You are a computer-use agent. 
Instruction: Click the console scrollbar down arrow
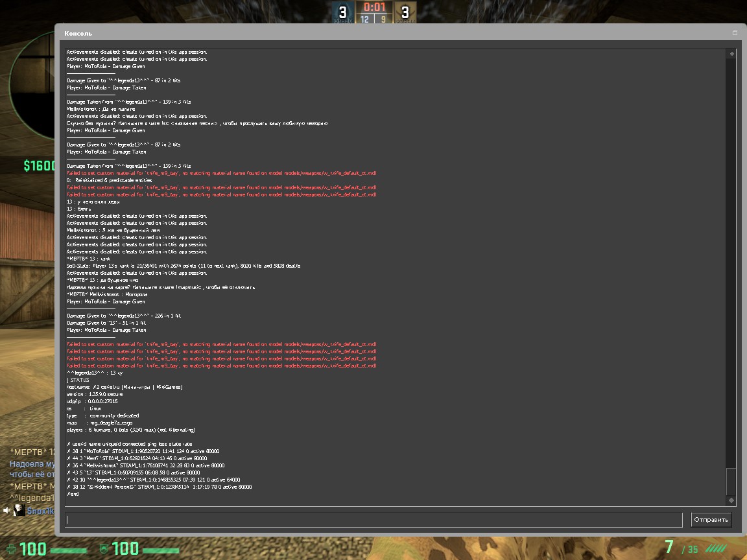[x=731, y=500]
